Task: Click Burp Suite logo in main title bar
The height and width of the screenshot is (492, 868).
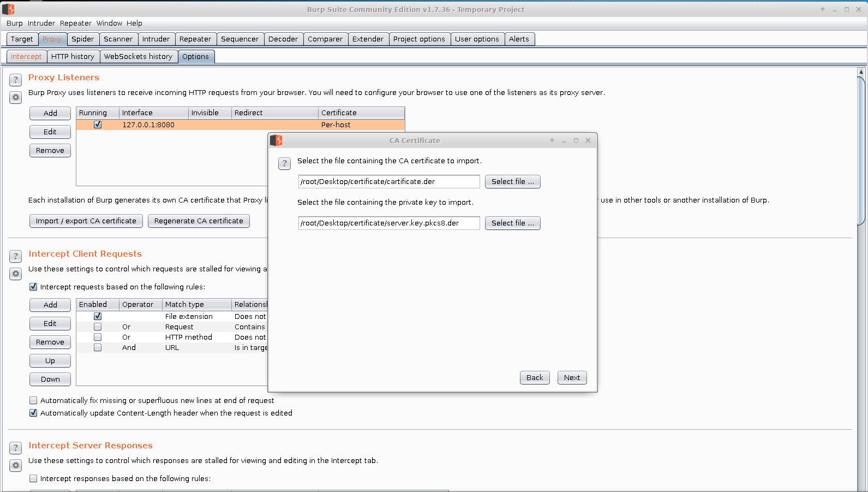Action: click(x=8, y=9)
